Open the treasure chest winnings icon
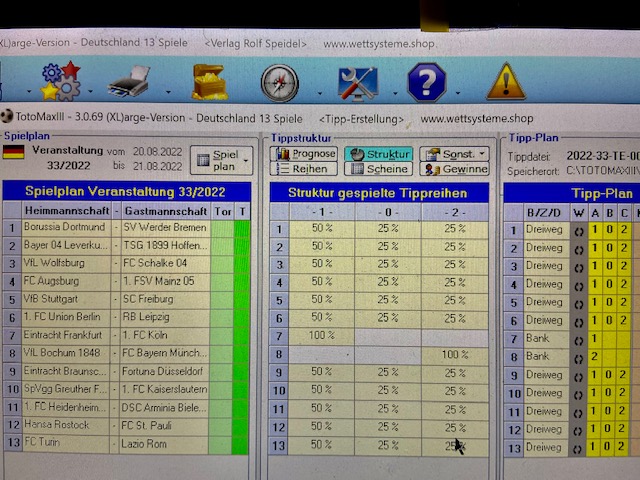The image size is (640, 480). pos(210,82)
